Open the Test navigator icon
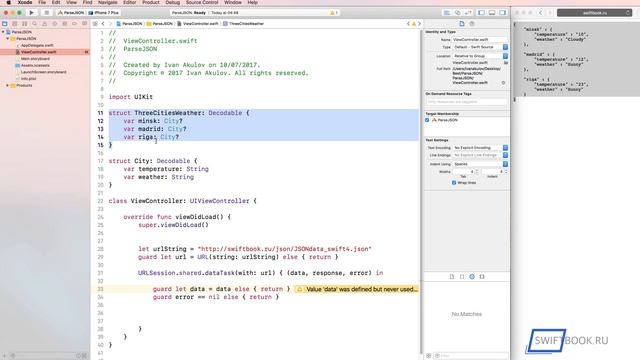 [55, 24]
